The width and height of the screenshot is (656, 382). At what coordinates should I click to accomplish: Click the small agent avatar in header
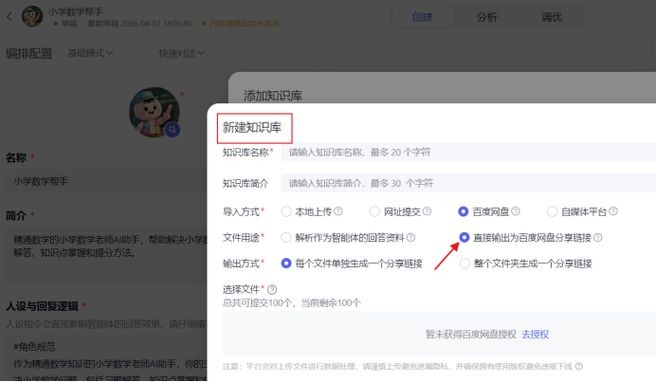click(x=32, y=17)
